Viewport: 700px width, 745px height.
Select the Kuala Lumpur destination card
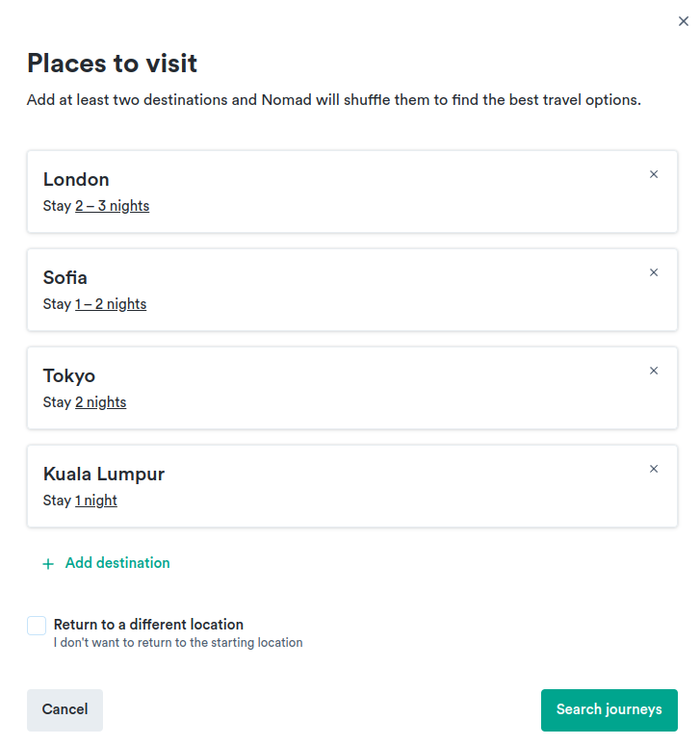(x=352, y=486)
